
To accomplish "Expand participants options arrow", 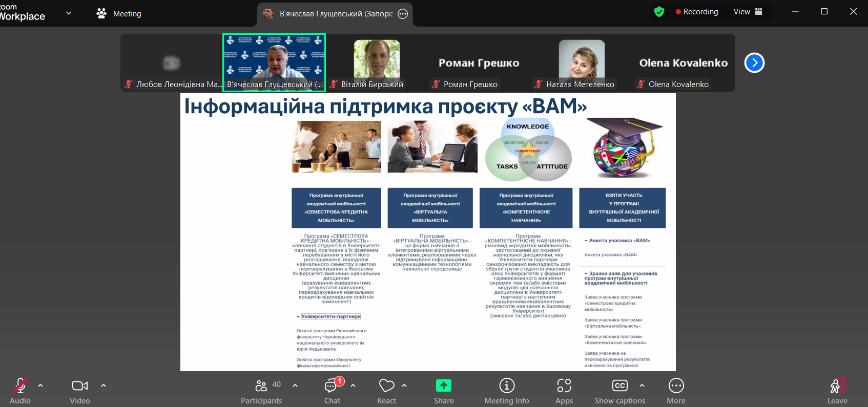I will tap(295, 385).
